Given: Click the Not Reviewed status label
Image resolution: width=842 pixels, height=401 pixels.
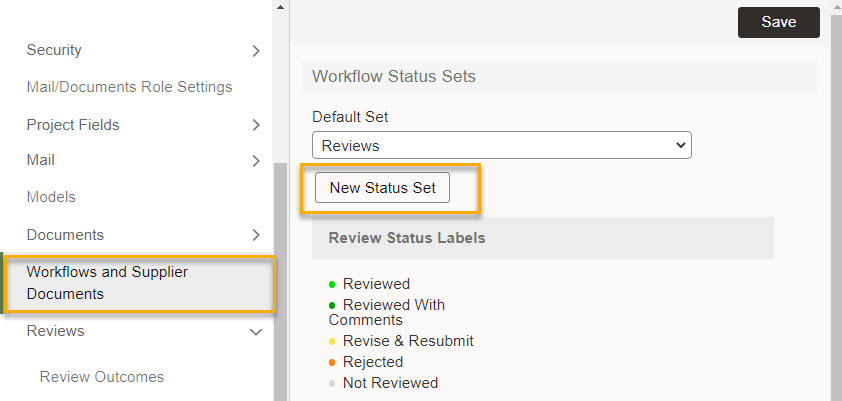Looking at the screenshot, I should click(390, 383).
